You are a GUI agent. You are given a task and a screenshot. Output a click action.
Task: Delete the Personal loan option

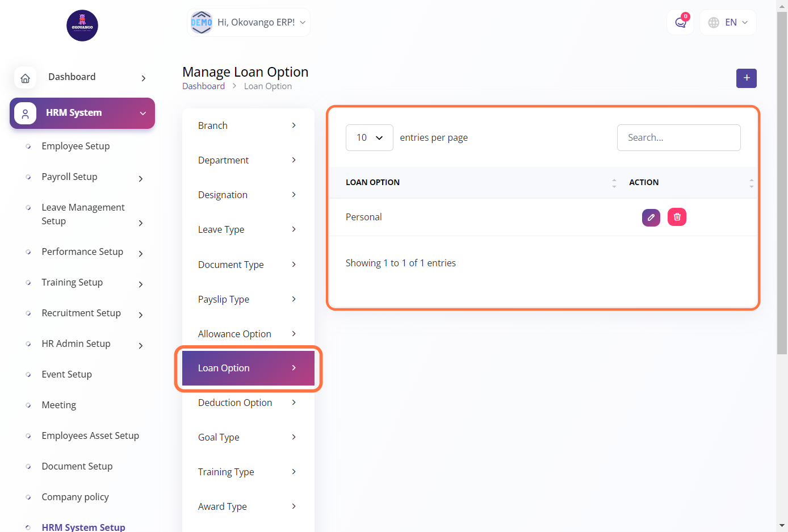pos(677,217)
